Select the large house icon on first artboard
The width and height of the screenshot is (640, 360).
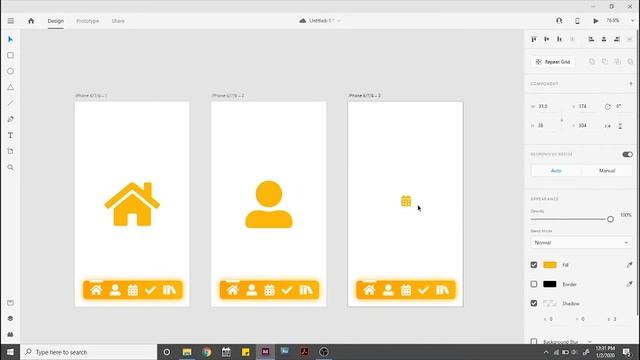pyautogui.click(x=132, y=204)
